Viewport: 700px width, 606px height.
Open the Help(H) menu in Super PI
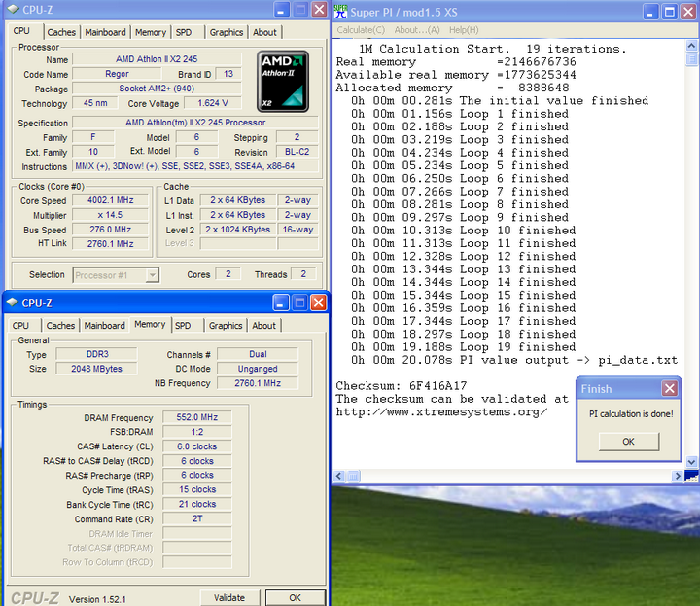[464, 30]
